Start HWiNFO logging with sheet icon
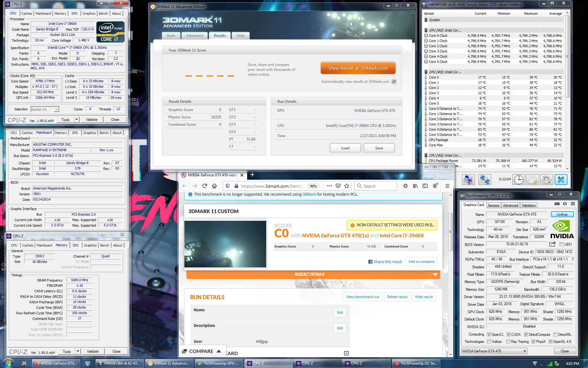The image size is (588, 368). click(533, 180)
